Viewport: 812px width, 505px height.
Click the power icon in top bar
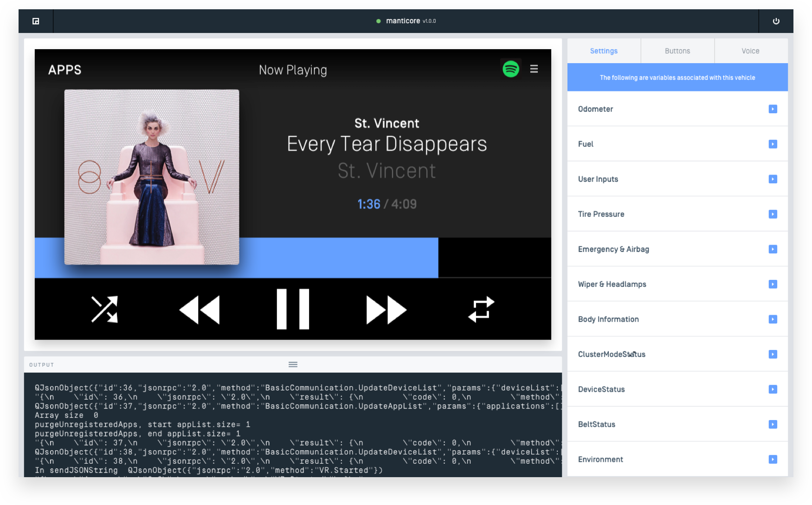(776, 21)
